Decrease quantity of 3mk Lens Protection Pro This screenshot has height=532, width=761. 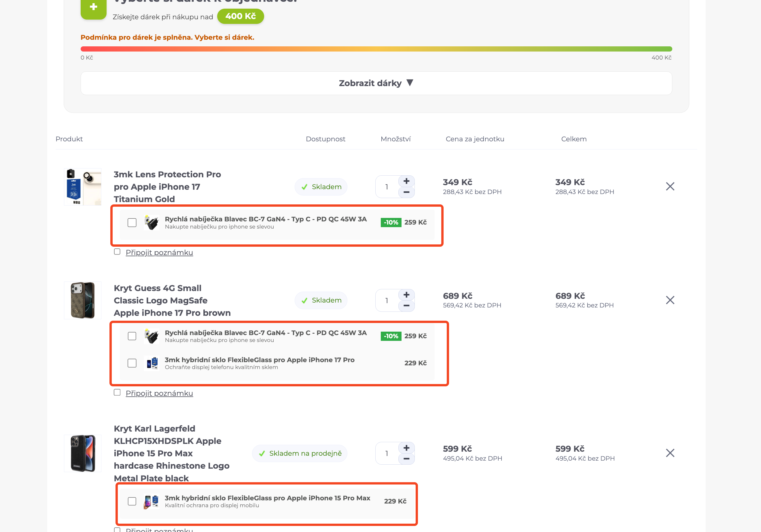tap(406, 192)
